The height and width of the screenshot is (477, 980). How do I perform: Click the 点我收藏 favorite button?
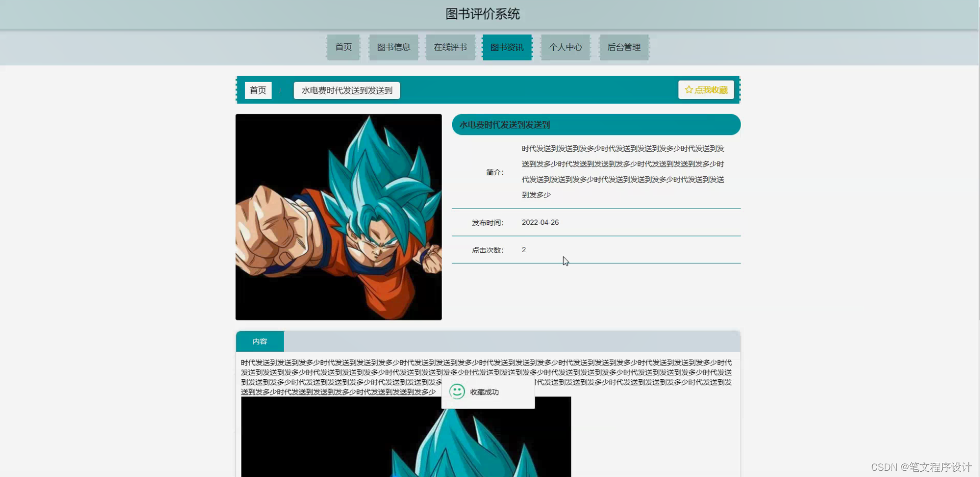point(706,90)
